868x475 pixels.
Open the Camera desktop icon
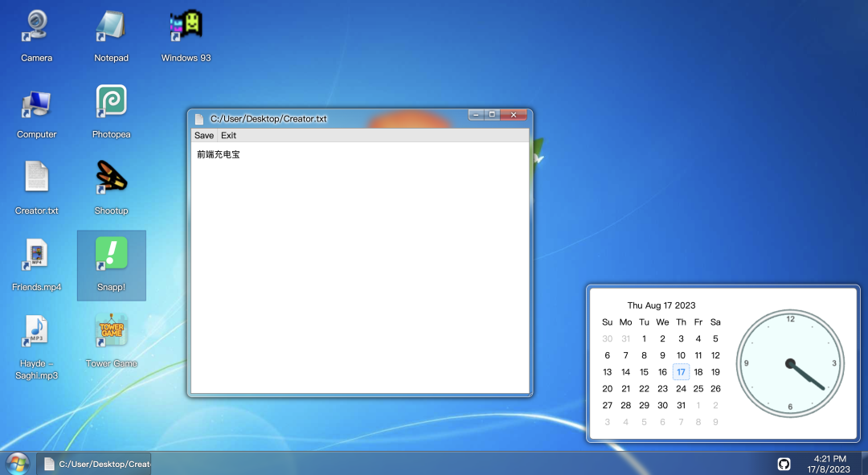click(x=36, y=35)
